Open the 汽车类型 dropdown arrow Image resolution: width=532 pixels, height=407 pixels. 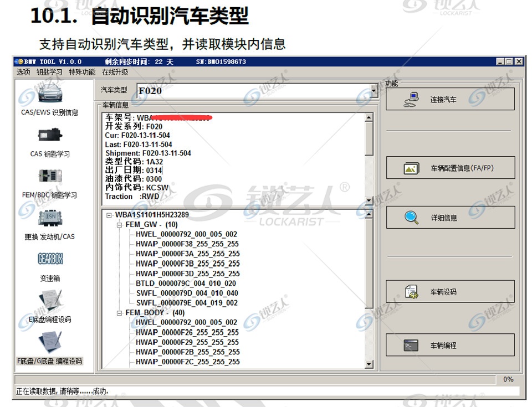[373, 91]
